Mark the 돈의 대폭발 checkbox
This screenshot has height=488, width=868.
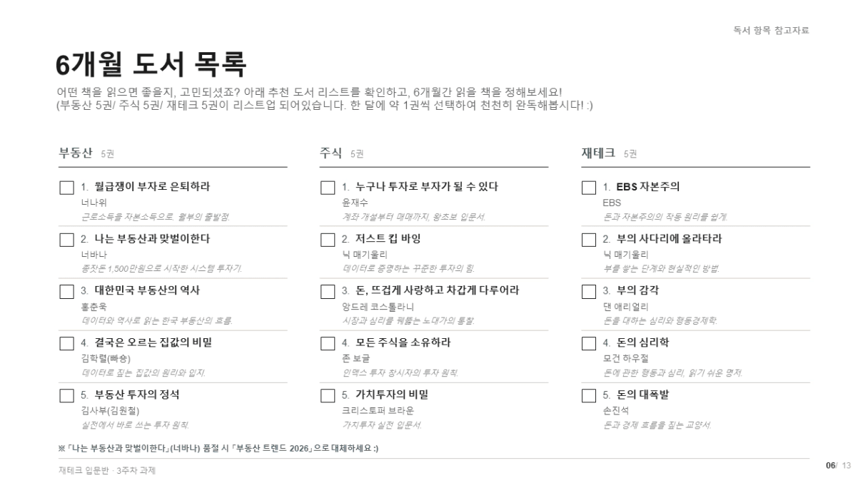[x=589, y=395]
